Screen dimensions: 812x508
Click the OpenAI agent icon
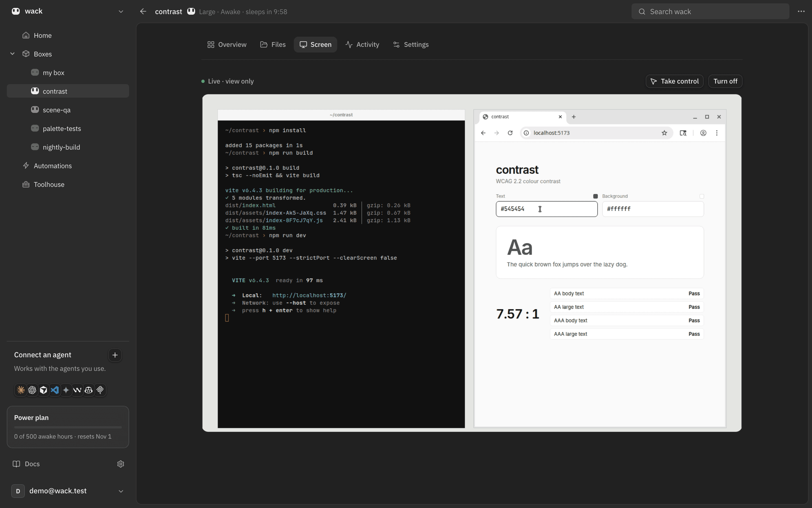coord(32,390)
